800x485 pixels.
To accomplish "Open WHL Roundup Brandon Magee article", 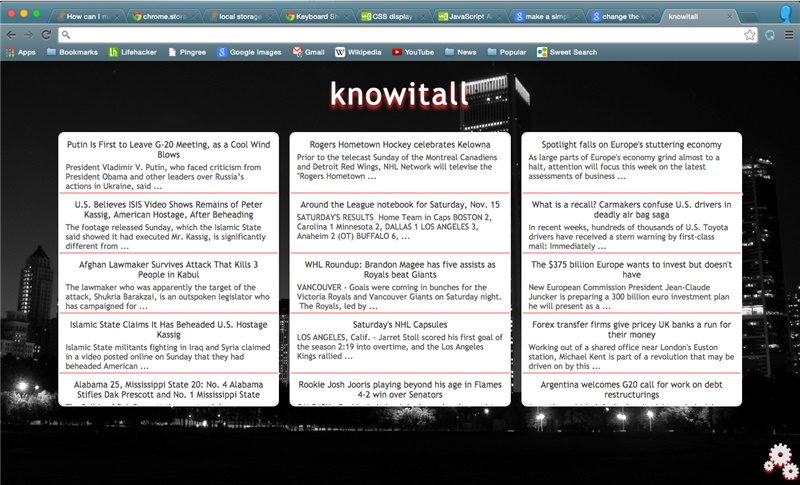I will [400, 269].
